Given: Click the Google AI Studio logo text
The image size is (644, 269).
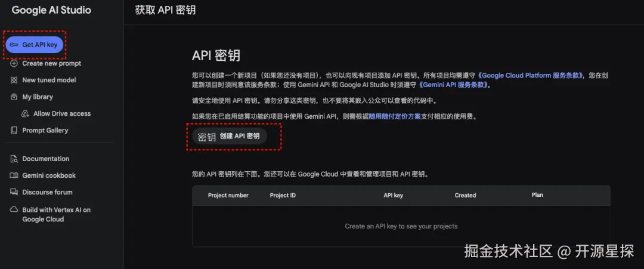Looking at the screenshot, I should tap(51, 10).
